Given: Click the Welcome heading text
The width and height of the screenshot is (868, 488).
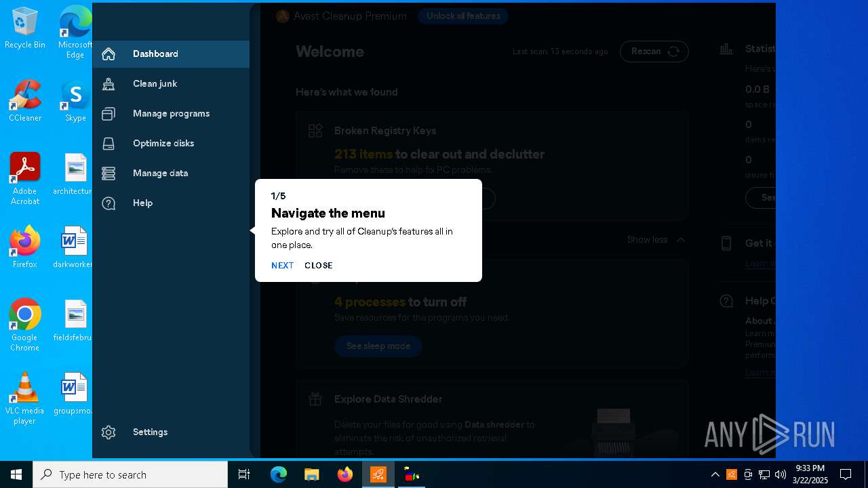Looking at the screenshot, I should coord(330,52).
